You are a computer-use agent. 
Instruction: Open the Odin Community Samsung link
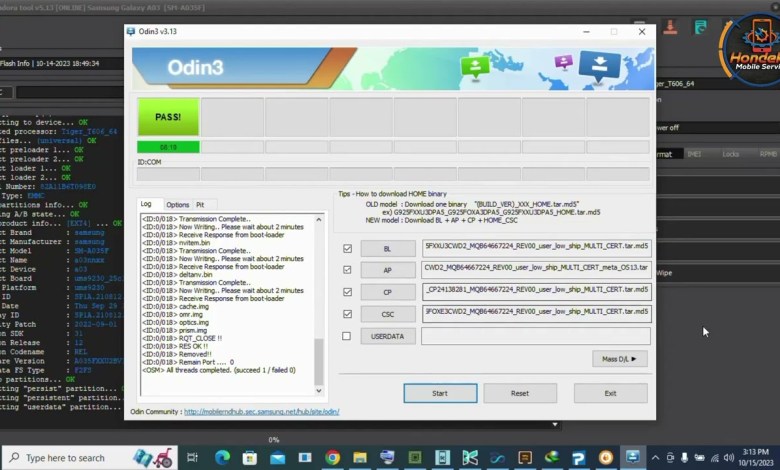tap(262, 411)
